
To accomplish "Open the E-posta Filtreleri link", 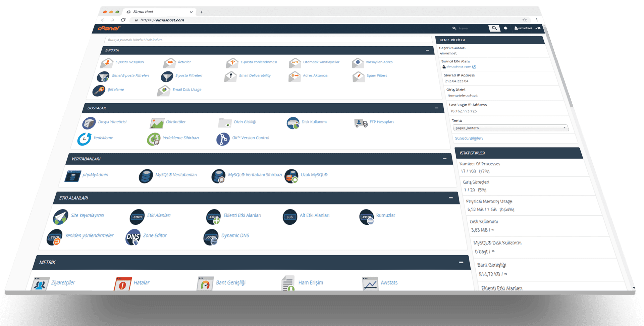I will pos(189,75).
